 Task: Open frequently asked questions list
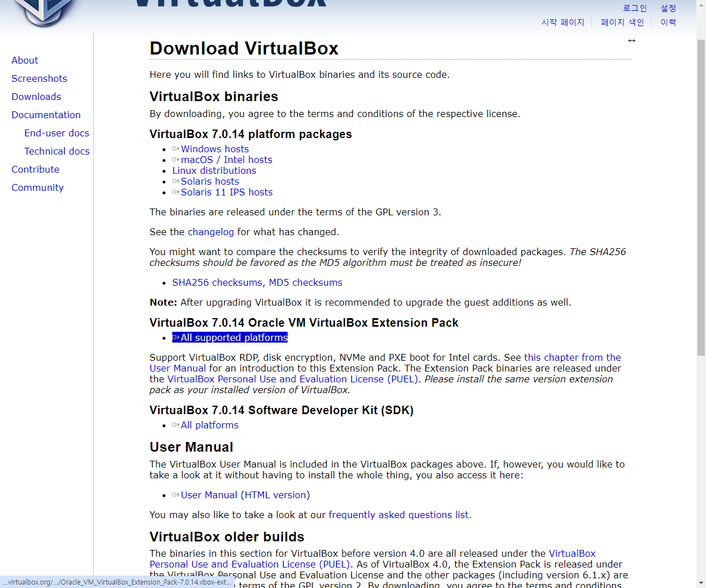point(398,515)
